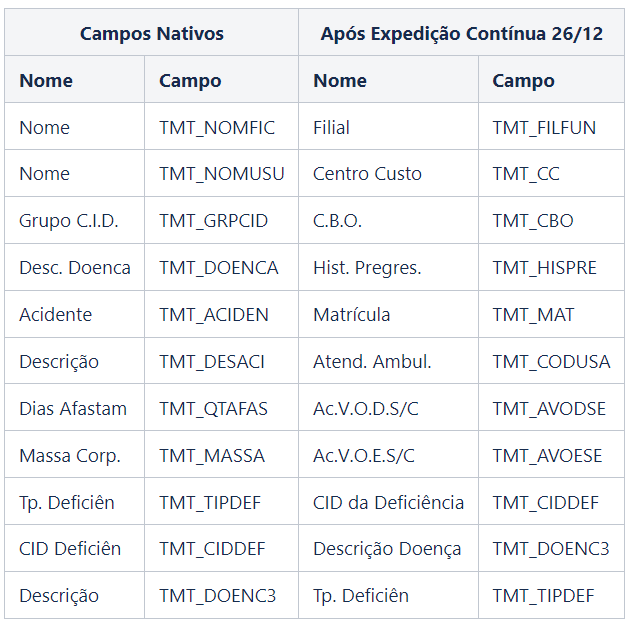Click the "Desc. Doenca" cell
Screen dimensions: 630x624
[75, 268]
